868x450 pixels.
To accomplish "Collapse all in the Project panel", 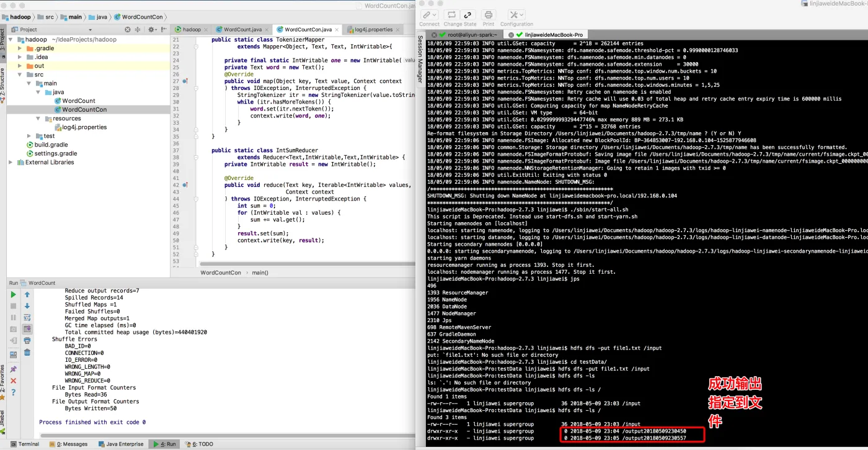I will tap(139, 29).
